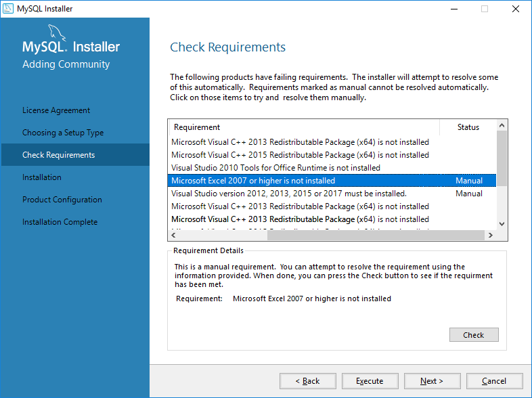The image size is (532, 398).
Task: Sort by Requirement column header
Action: (x=305, y=127)
